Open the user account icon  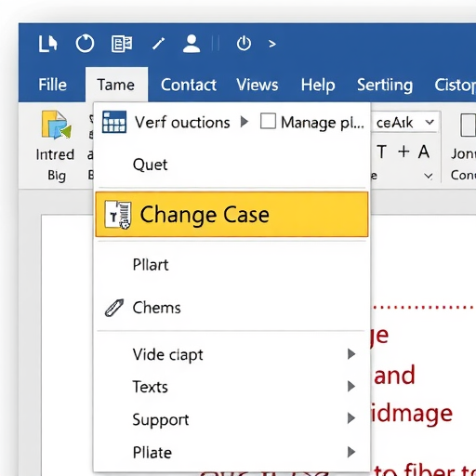click(x=192, y=44)
